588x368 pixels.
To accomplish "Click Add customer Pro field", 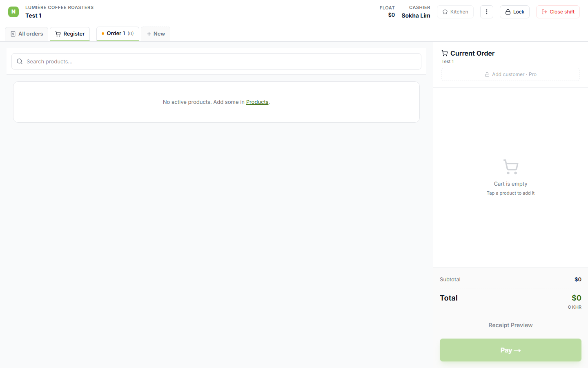I will [x=510, y=74].
